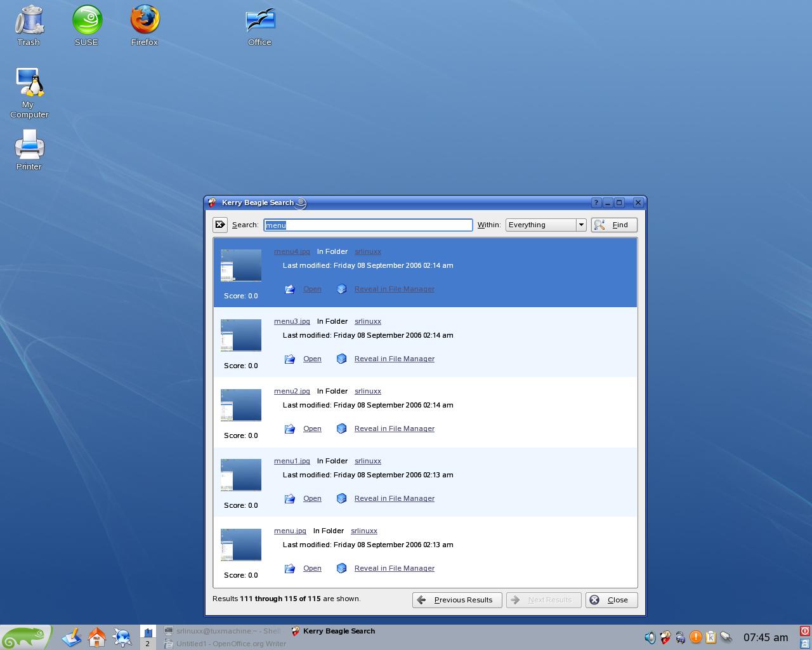The width and height of the screenshot is (812, 650).
Task: Open the menu3.jpg file link
Action: click(292, 321)
